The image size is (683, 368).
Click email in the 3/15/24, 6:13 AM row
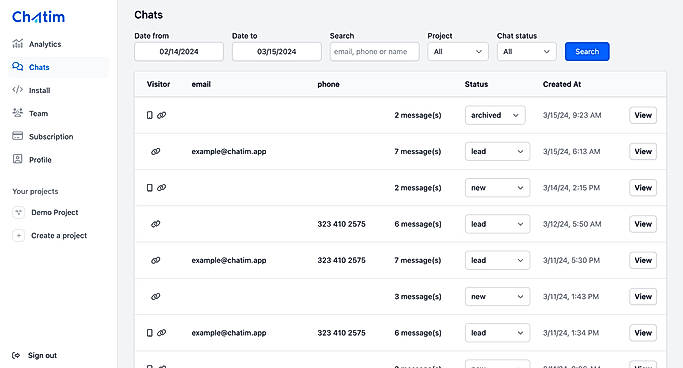tap(229, 152)
